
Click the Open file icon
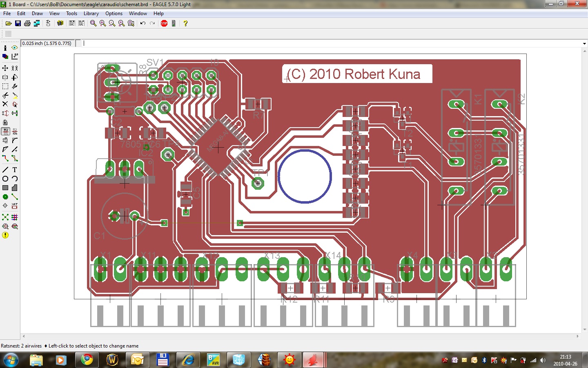click(8, 23)
